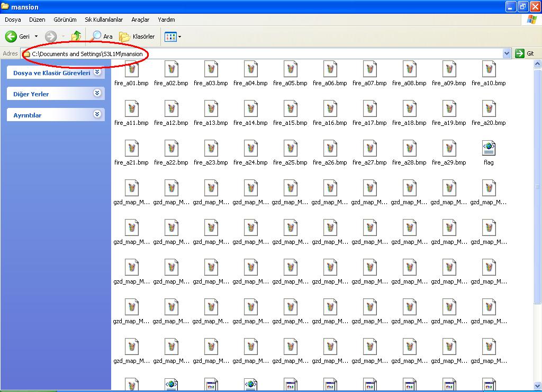Select the fire_a10.bmp file icon
The height and width of the screenshot is (392, 542).
click(x=489, y=69)
